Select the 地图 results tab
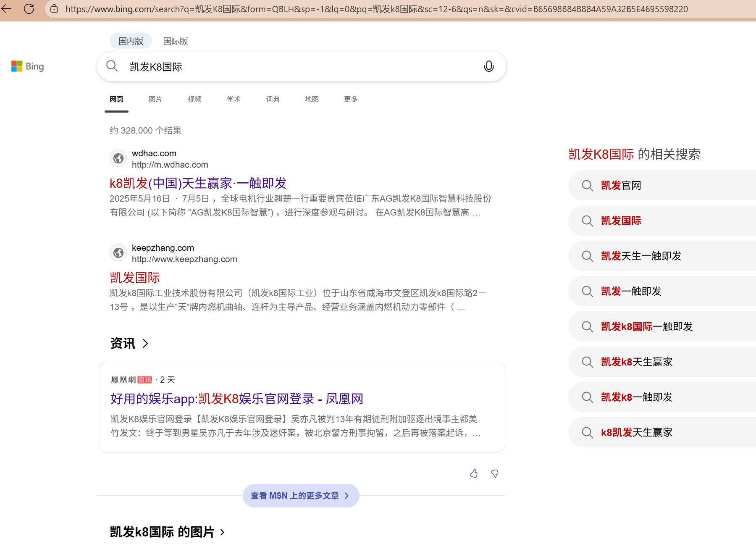Viewport: 756px width, 544px height. [x=312, y=99]
